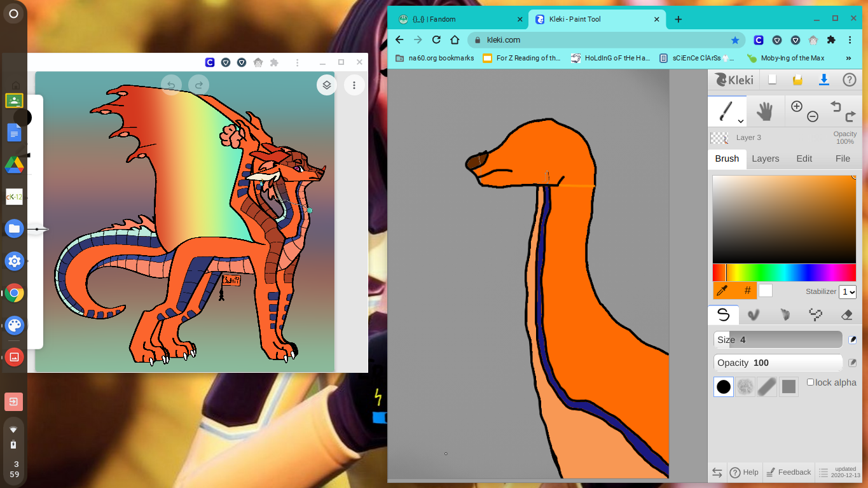Go to the Chrome home page

pyautogui.click(x=455, y=39)
